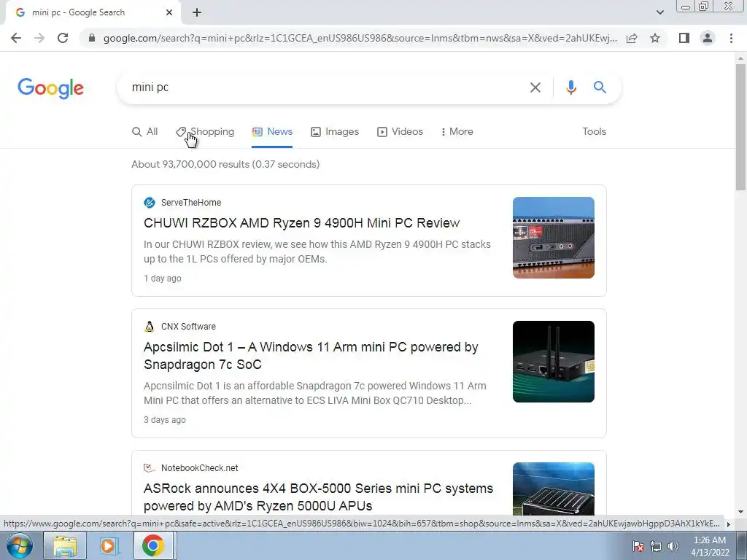The width and height of the screenshot is (747, 560).
Task: Close the 'mini pc - Google Search' tab
Action: point(169,13)
